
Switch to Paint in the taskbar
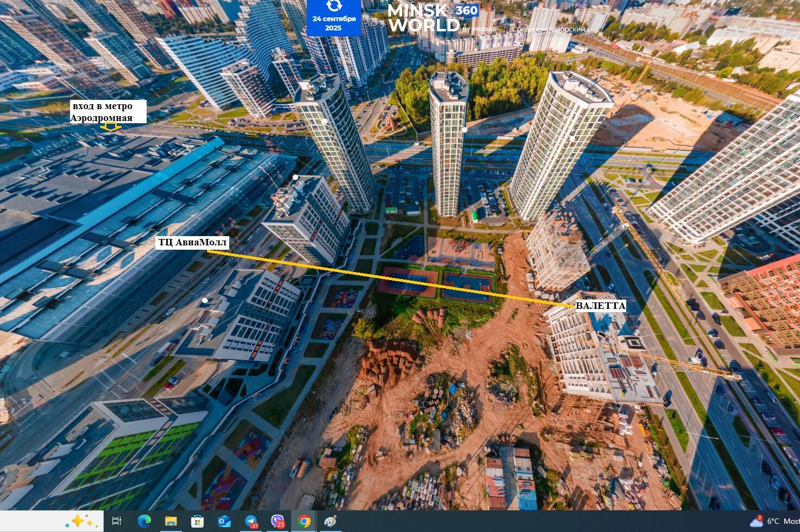tap(331, 521)
